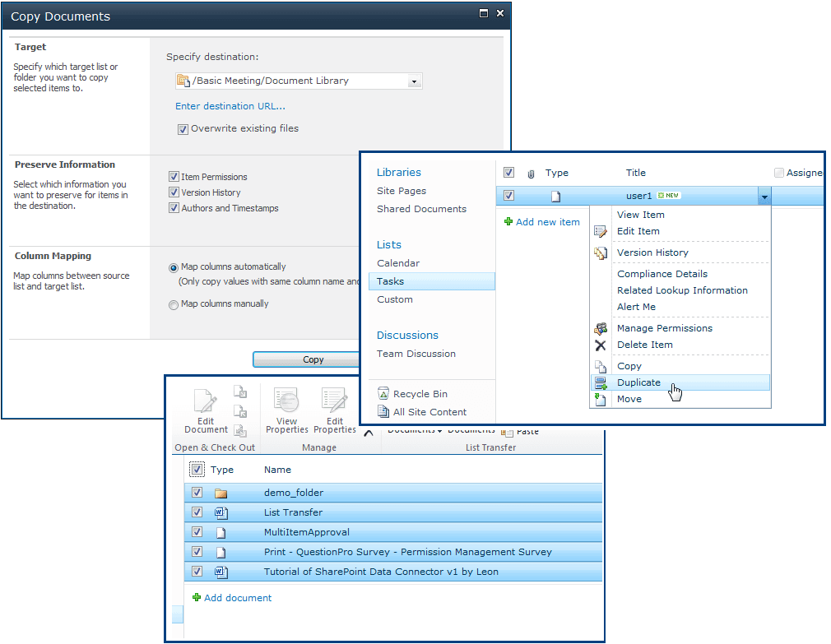Click the folder icon for demo_folder
Viewport: 831px width, 644px height.
click(221, 493)
